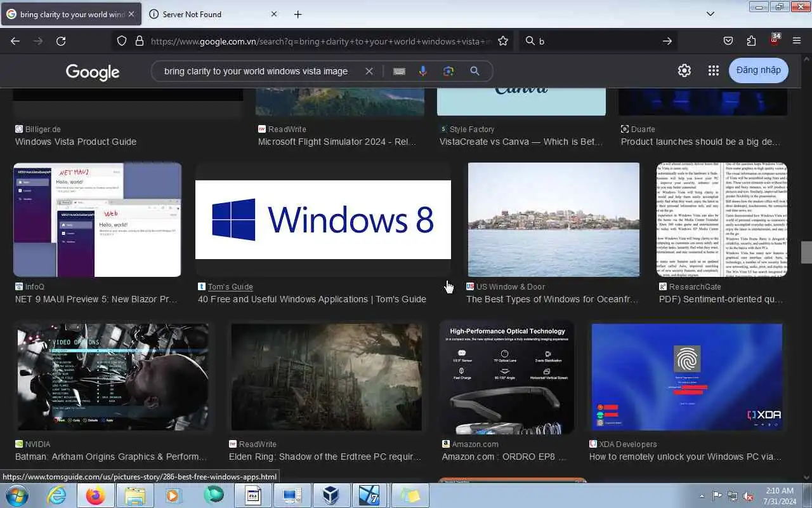Open the NET MAUI screenshot thumbnail
The height and width of the screenshot is (508, 812).
tap(97, 219)
